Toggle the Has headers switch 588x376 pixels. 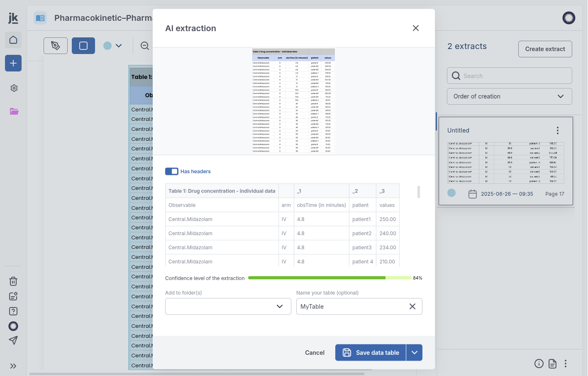[172, 172]
